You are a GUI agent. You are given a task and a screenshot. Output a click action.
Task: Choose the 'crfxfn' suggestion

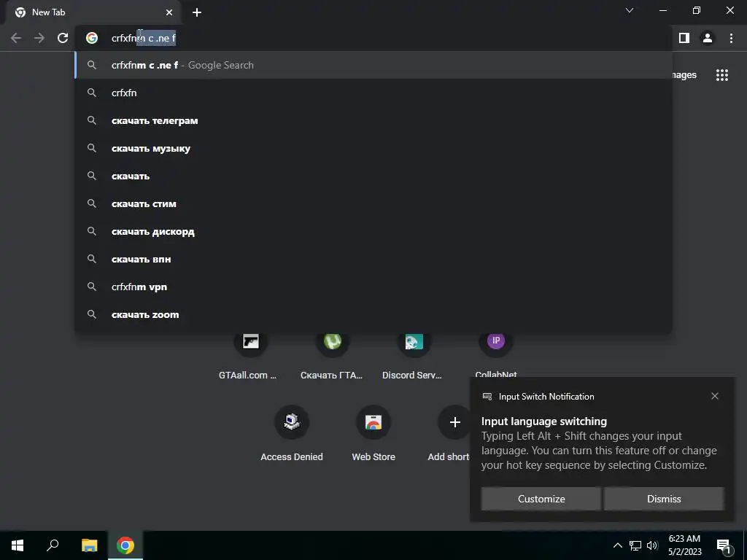point(373,93)
